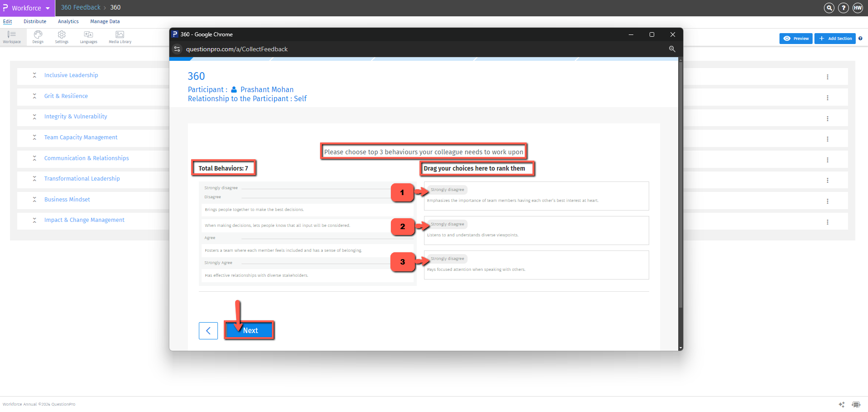Click the zoom magnifier icon in Chrome address bar

(x=672, y=49)
